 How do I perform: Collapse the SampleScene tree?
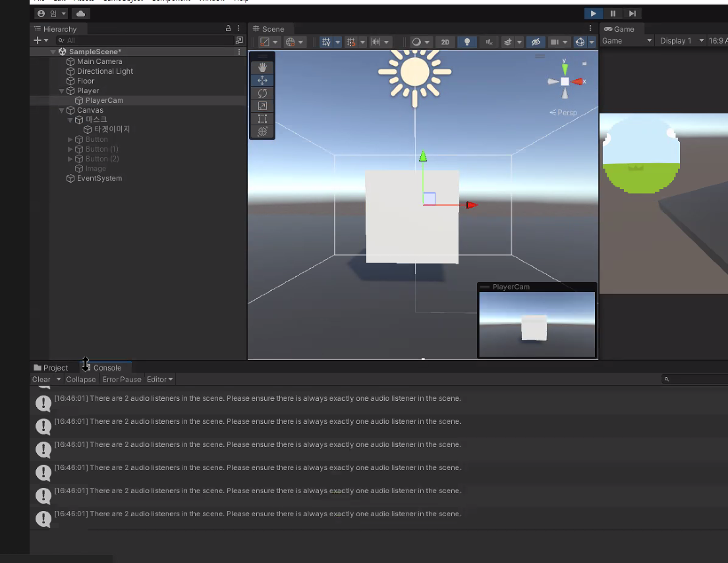click(53, 51)
